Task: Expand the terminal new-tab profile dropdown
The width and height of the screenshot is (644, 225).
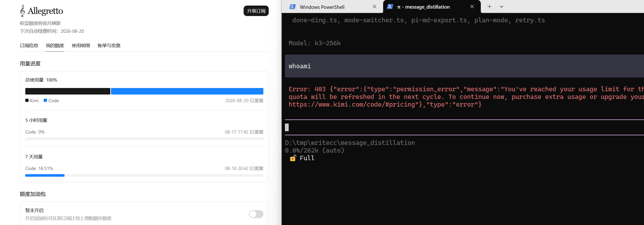Action: pyautogui.click(x=501, y=7)
